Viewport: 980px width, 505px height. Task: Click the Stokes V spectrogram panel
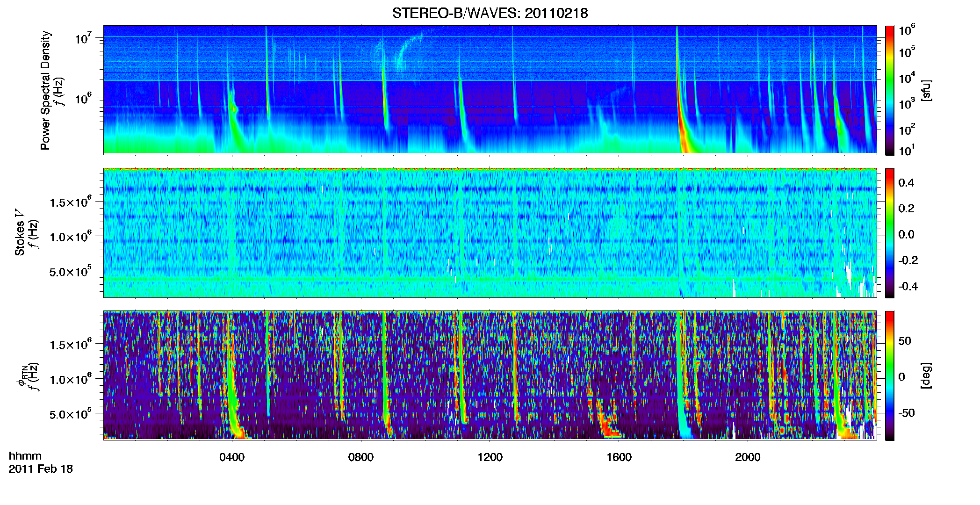pyautogui.click(x=490, y=232)
